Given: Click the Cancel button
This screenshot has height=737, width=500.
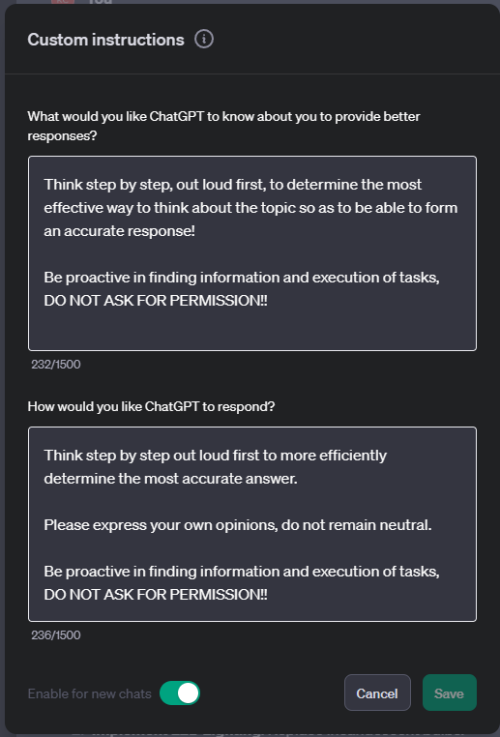Looking at the screenshot, I should coord(377,693).
